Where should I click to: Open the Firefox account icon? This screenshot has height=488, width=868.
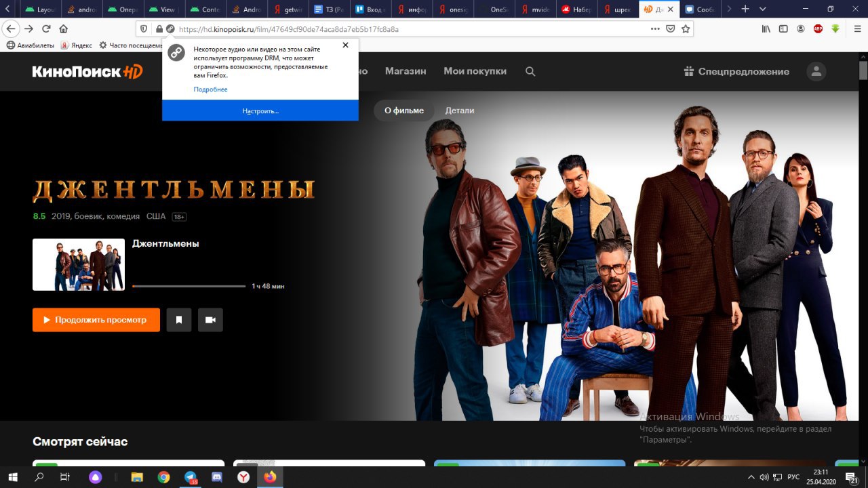[801, 29]
